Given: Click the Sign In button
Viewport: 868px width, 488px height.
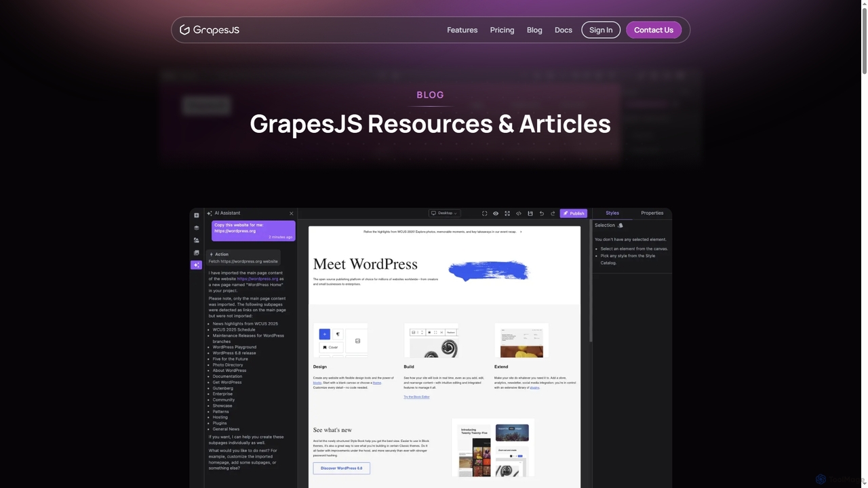Looking at the screenshot, I should (x=601, y=30).
